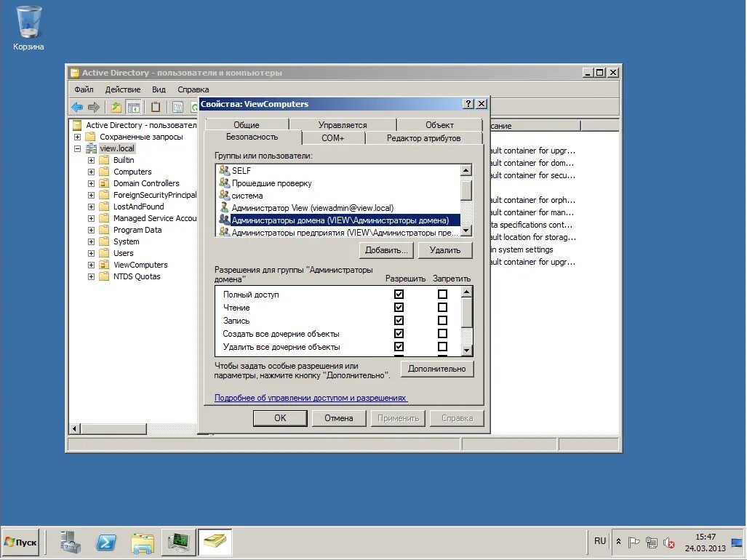
Task: Open the Recycle Bin on the desktop
Action: click(x=28, y=28)
